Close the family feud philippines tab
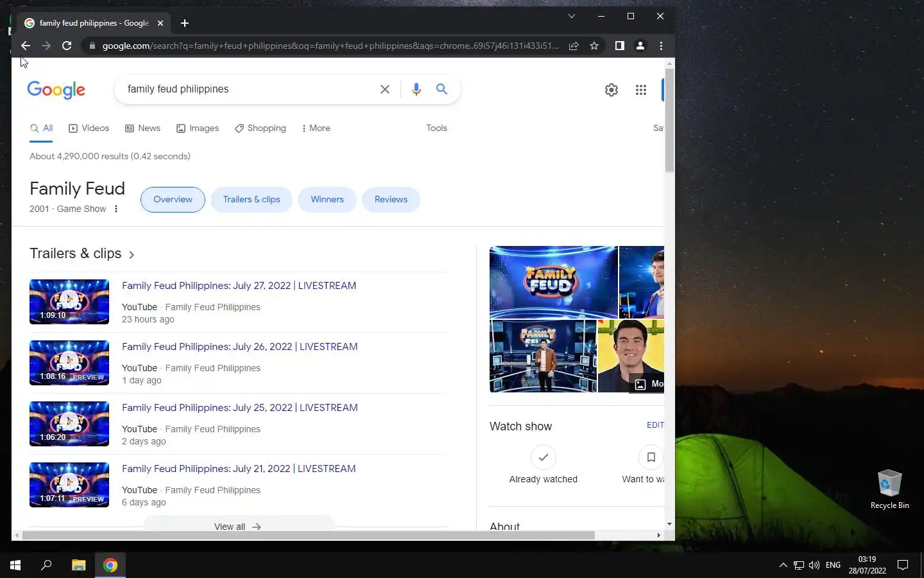Viewport: 924px width, 578px height. click(160, 23)
